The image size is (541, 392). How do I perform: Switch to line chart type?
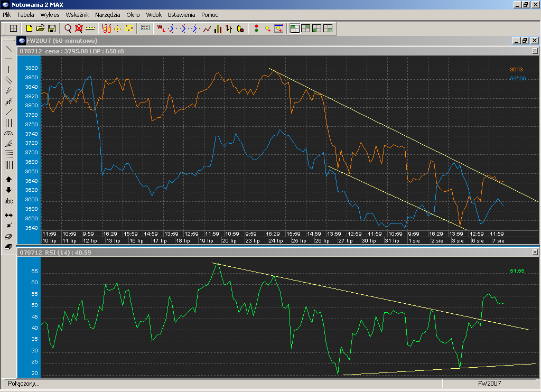pos(207,29)
